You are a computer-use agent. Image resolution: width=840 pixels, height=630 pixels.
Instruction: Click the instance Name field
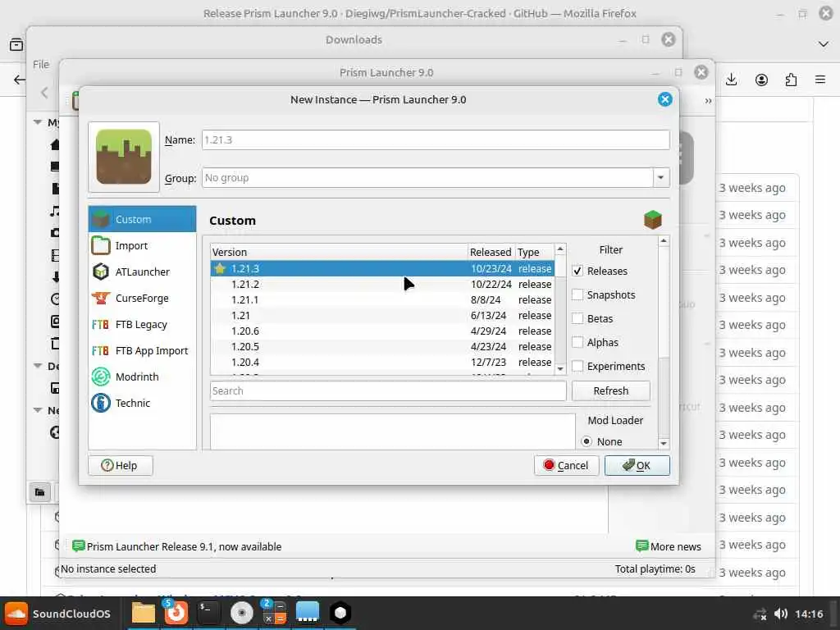(x=436, y=139)
